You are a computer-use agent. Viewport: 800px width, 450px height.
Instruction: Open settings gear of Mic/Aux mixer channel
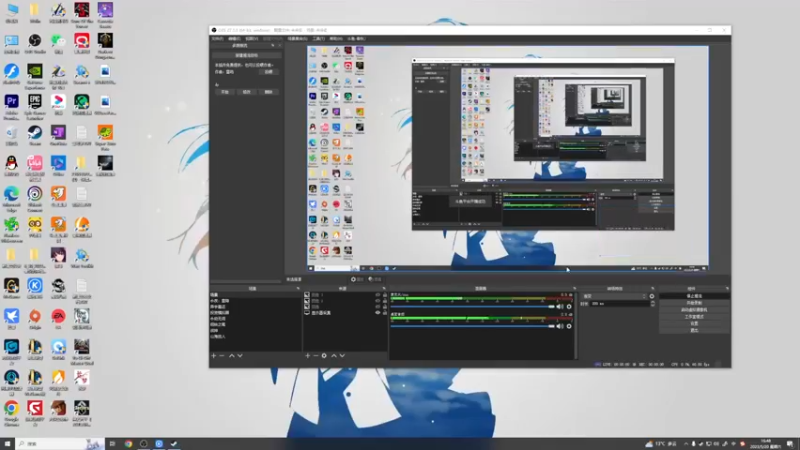[x=569, y=307]
